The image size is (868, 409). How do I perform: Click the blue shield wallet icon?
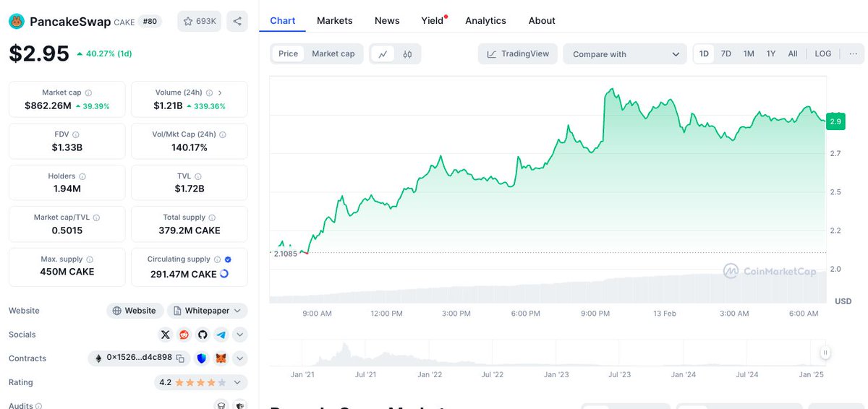point(202,358)
